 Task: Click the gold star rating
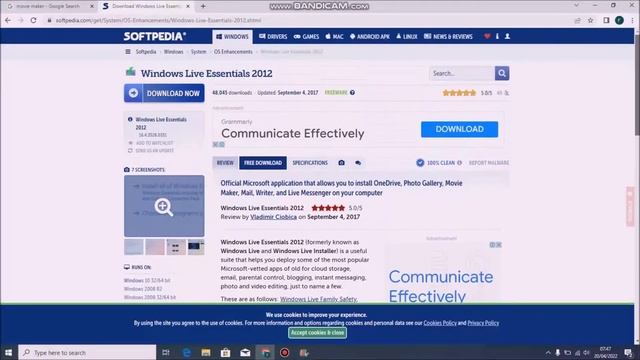[x=459, y=93]
